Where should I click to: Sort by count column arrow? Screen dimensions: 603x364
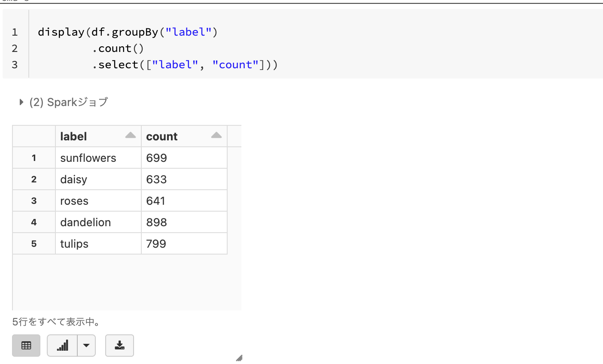[x=216, y=136]
